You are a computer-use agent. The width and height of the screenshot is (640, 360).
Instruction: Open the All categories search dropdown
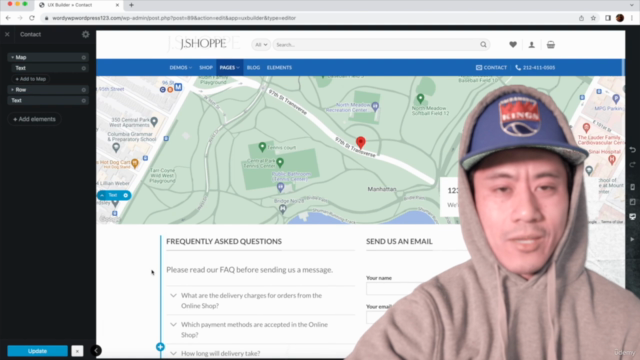tap(260, 45)
